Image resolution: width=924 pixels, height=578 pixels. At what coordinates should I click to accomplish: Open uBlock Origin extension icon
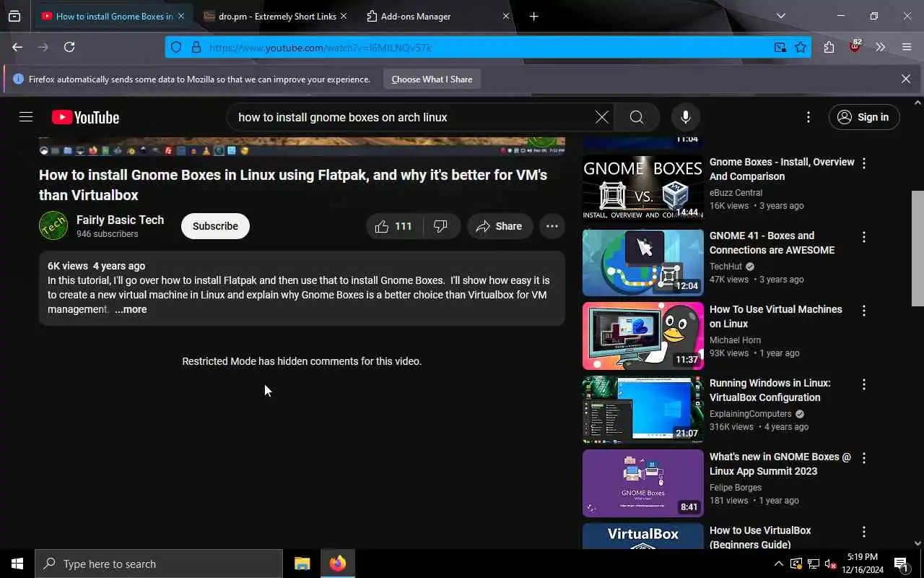(855, 47)
